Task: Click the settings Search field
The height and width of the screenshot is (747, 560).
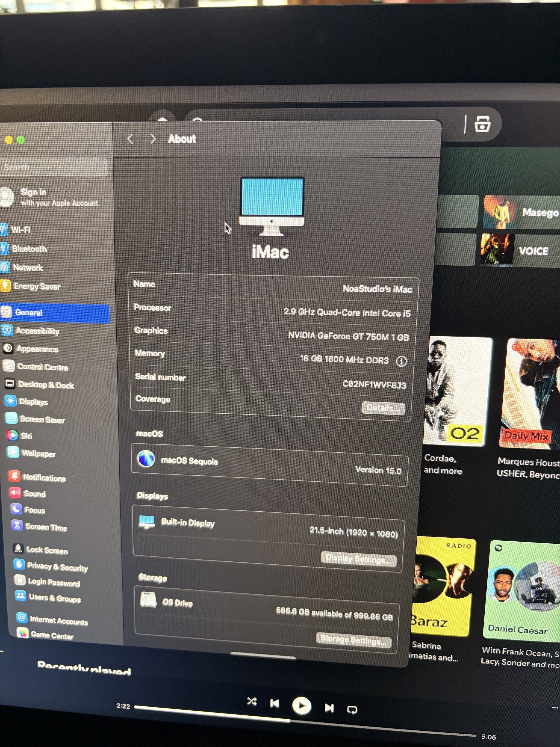Action: pos(53,167)
